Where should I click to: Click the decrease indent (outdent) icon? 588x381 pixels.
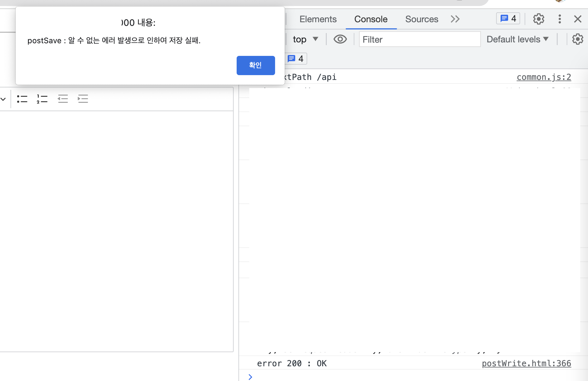coord(63,99)
